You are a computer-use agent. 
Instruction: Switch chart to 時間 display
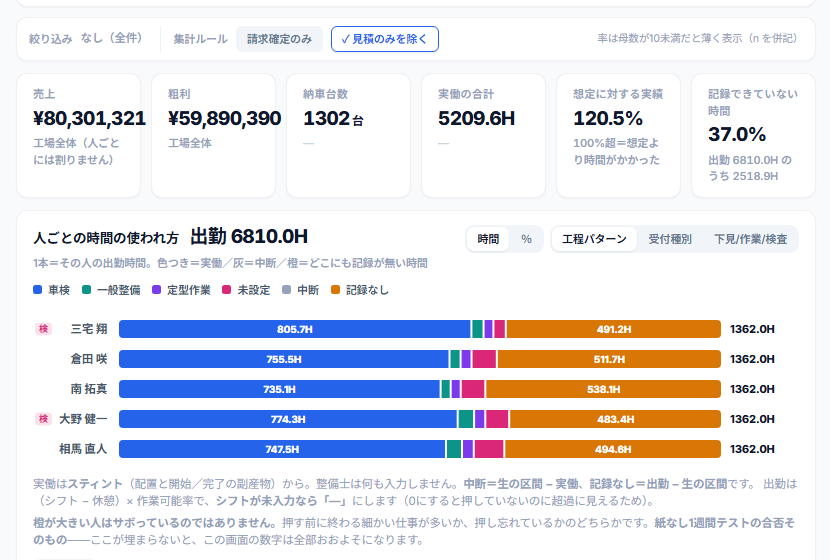[488, 239]
